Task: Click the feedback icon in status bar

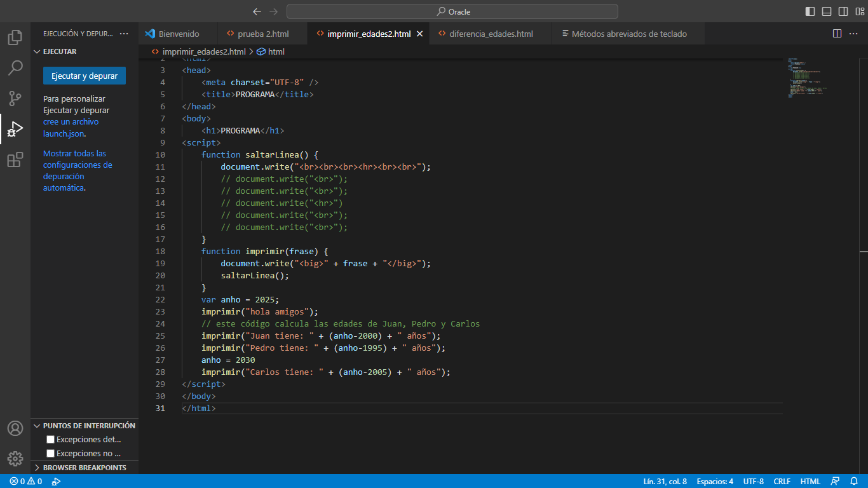Action: coord(835,482)
